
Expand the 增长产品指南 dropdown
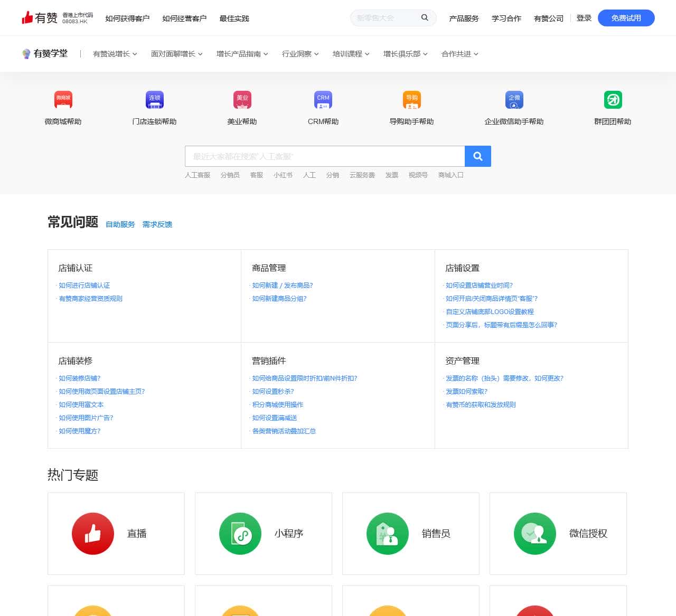(x=242, y=54)
